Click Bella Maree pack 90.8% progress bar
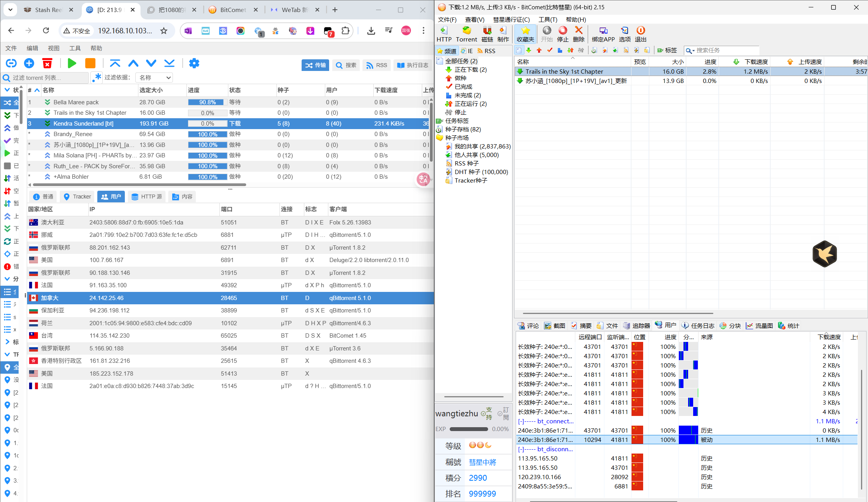The height and width of the screenshot is (502, 868). 207,102
